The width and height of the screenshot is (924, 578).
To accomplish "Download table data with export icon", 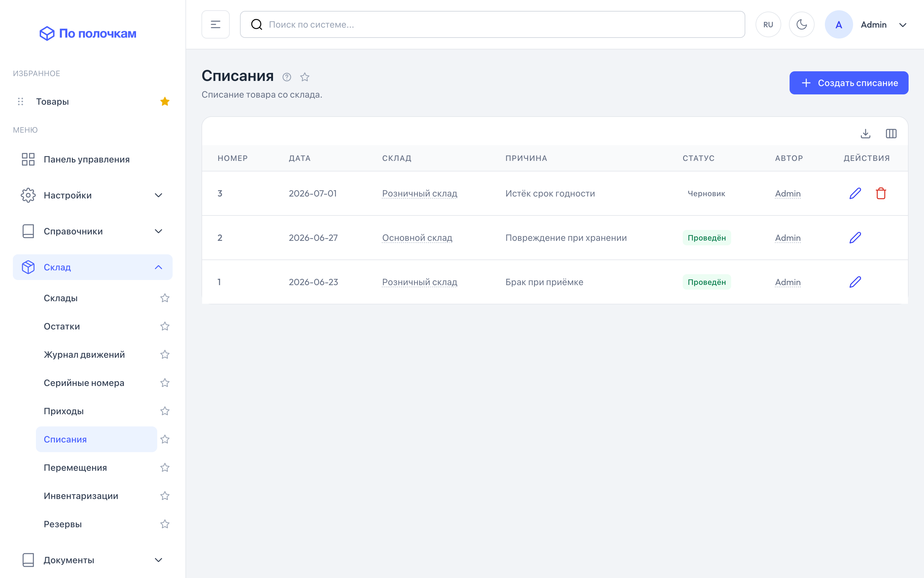I will [x=866, y=133].
